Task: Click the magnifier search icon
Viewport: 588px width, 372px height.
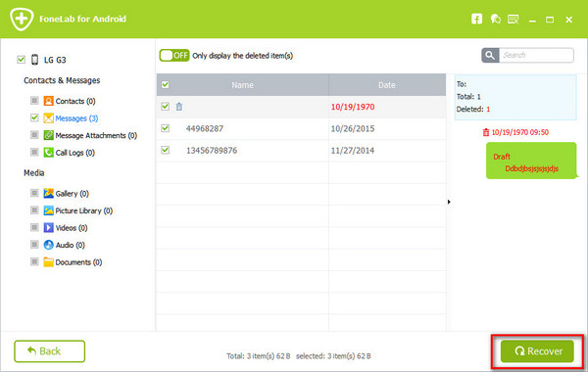Action: pyautogui.click(x=490, y=56)
